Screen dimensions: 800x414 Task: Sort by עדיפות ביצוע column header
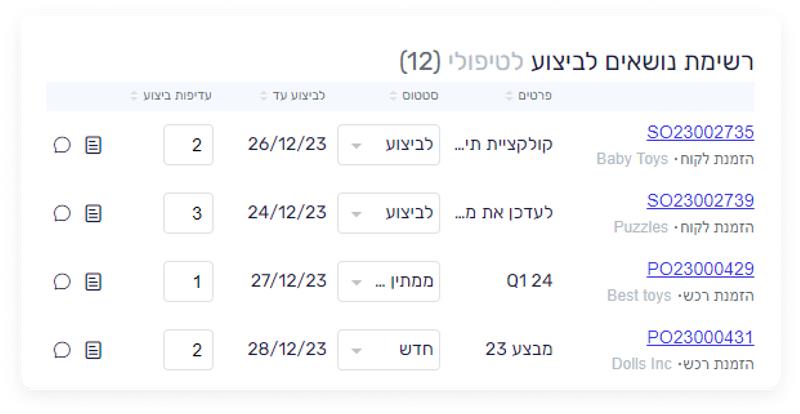[171, 96]
